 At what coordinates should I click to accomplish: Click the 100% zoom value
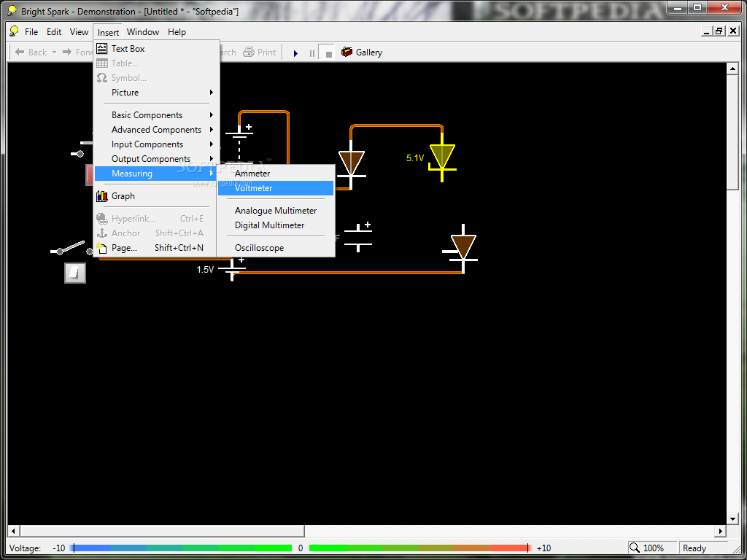[653, 548]
